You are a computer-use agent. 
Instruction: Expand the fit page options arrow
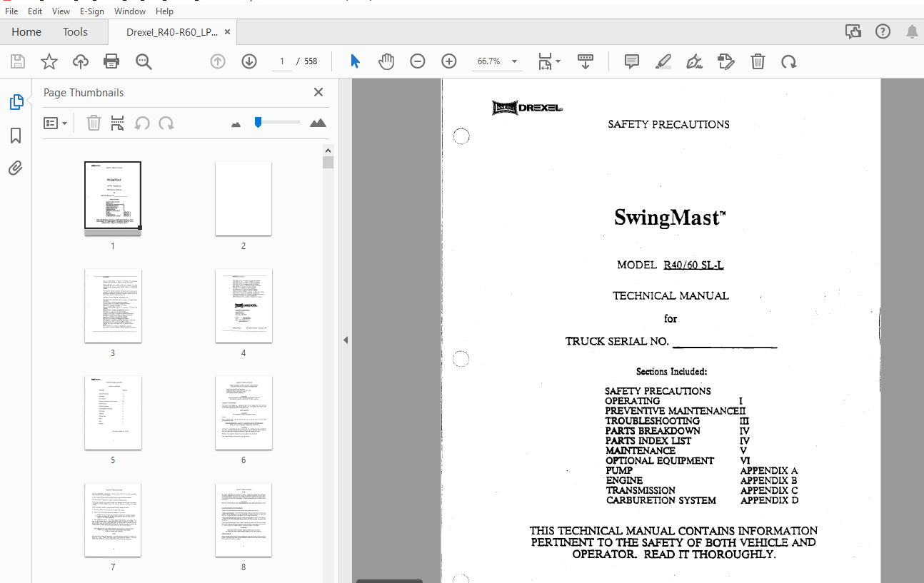[x=558, y=61]
